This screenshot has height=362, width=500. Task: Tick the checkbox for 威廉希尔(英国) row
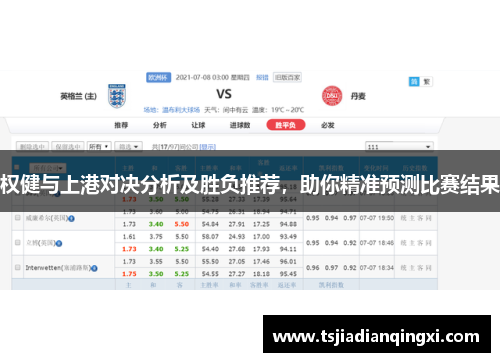(x=18, y=218)
